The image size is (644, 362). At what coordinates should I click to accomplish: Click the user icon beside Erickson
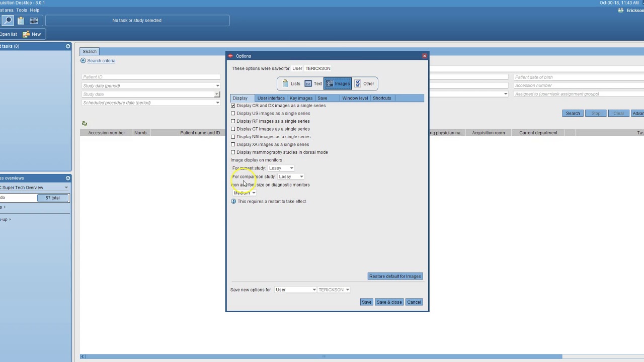(620, 11)
